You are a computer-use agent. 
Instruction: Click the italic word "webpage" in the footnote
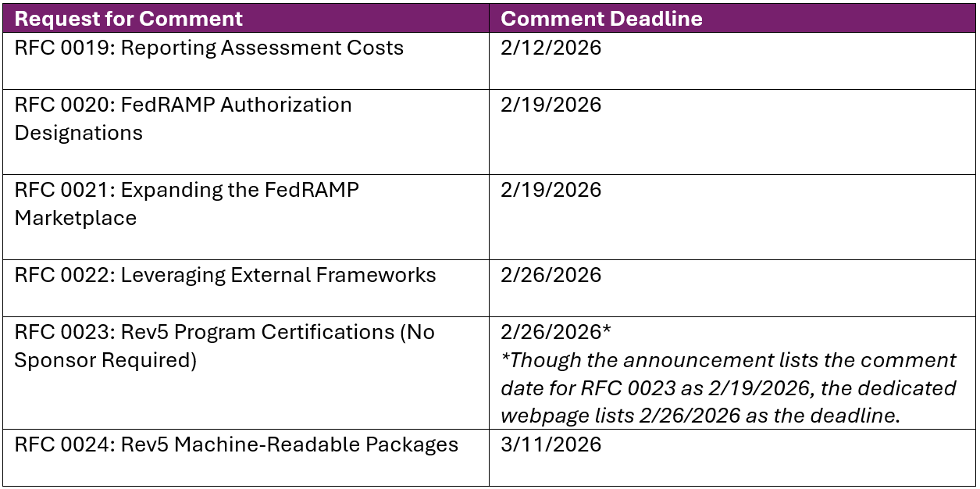click(x=543, y=416)
